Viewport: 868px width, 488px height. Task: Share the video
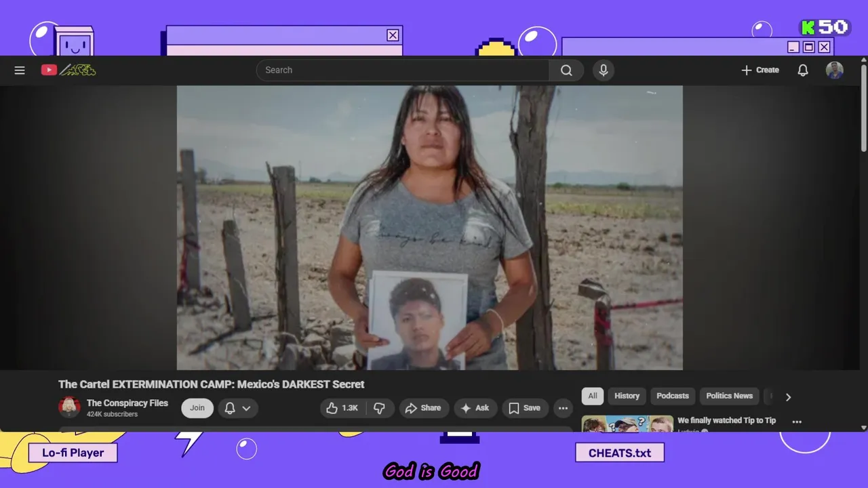click(x=423, y=408)
